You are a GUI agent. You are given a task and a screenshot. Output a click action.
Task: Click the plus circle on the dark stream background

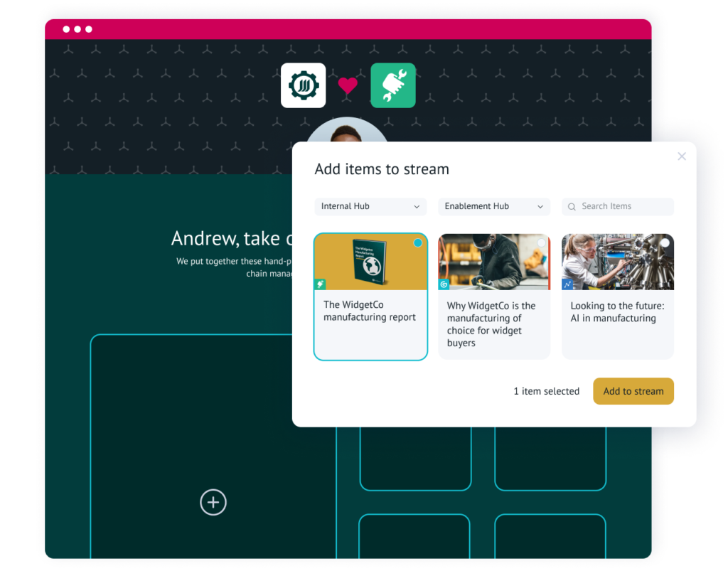(213, 502)
